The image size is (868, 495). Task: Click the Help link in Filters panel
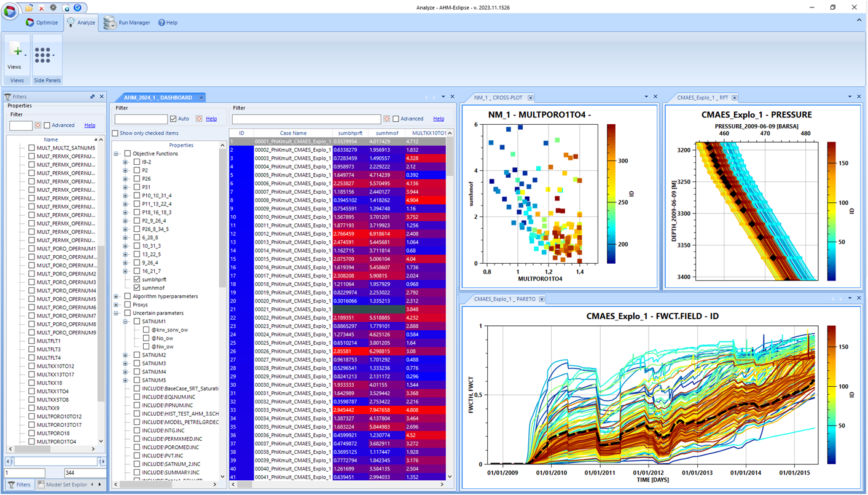[x=90, y=125]
